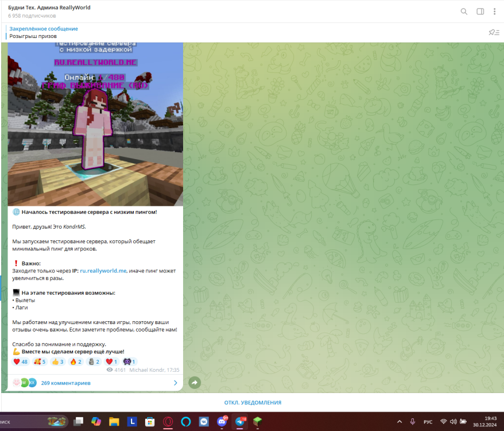Toggle the moai statue reaction with 2
Image resolution: width=504 pixels, height=431 pixels.
click(94, 362)
